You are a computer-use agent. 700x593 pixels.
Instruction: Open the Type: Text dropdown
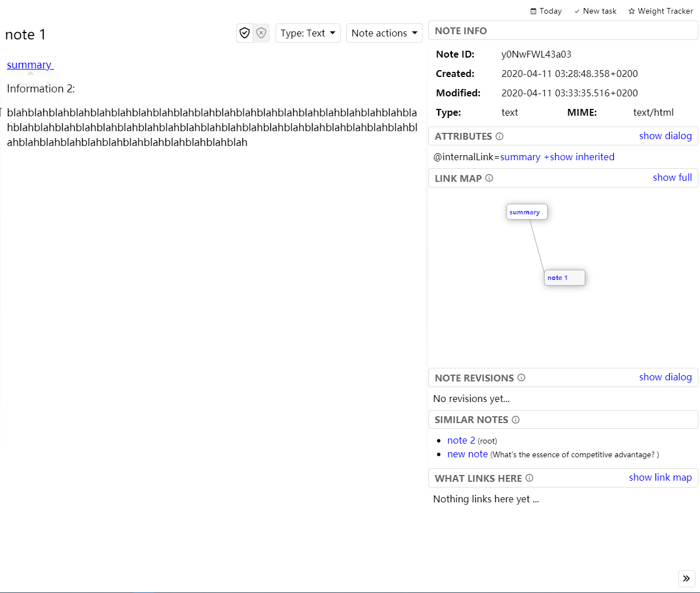click(x=307, y=33)
